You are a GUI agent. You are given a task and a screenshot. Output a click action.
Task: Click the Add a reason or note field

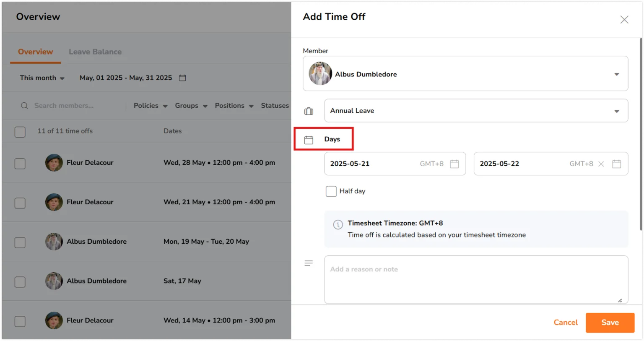476,279
